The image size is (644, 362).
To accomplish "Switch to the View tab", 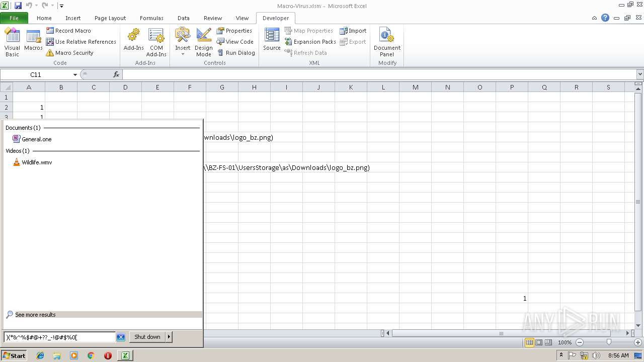I will coord(242,18).
